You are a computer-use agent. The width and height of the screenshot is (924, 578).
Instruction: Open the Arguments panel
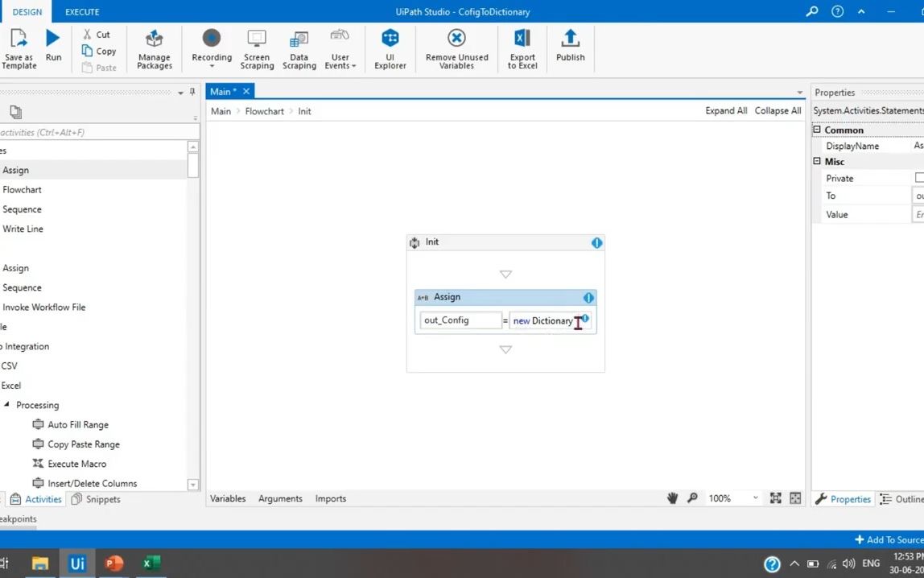pos(280,498)
